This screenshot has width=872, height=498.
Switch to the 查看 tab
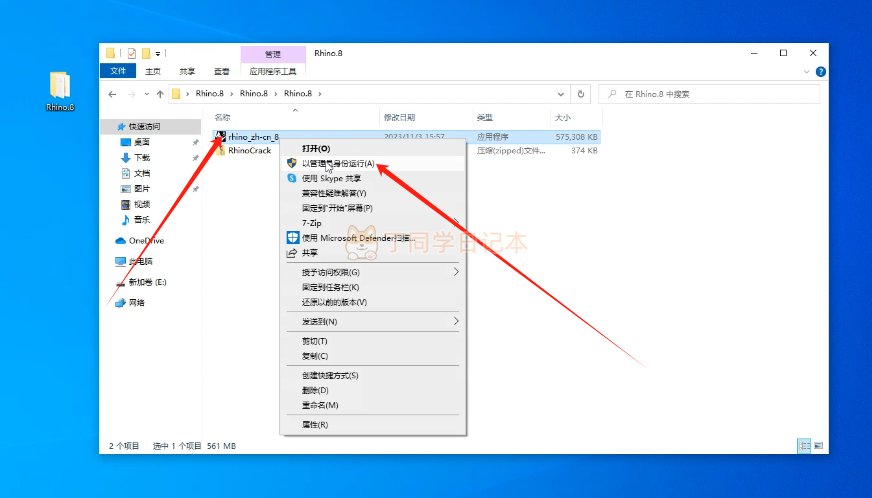click(221, 71)
